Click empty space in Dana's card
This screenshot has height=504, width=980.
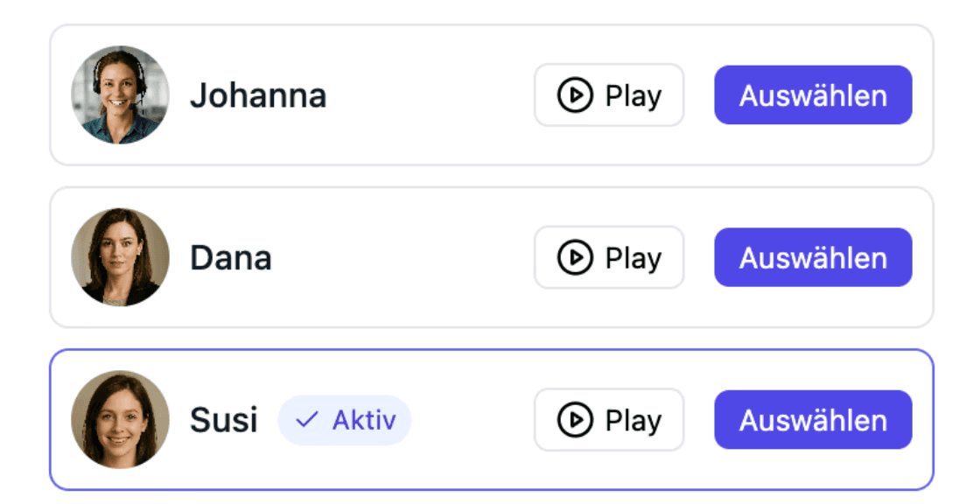click(x=402, y=258)
